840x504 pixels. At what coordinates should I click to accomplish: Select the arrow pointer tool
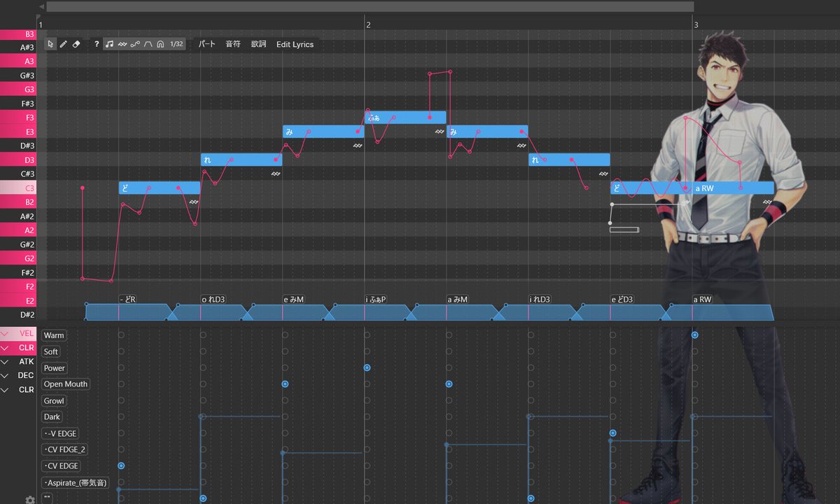coord(50,44)
